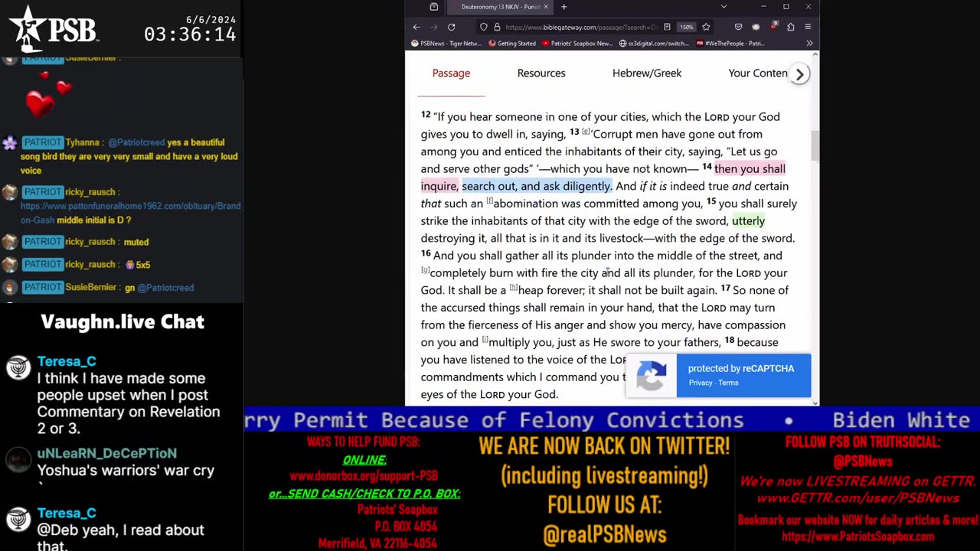Click the Vaughn.live Chat heading
Image resolution: width=980 pixels, height=551 pixels.
(122, 321)
